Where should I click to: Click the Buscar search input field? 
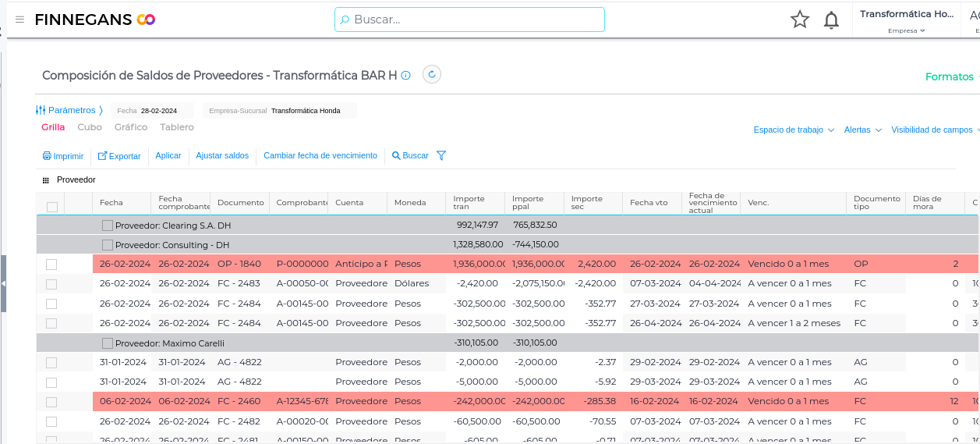(469, 20)
